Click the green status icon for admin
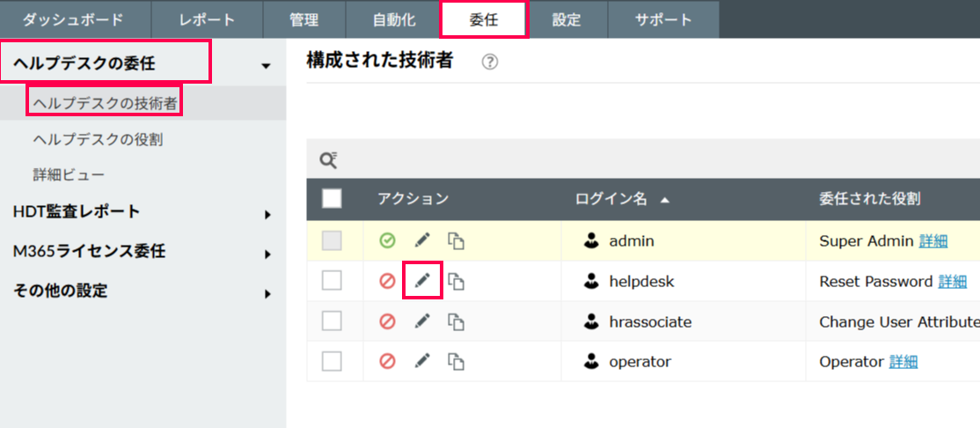 (x=387, y=240)
